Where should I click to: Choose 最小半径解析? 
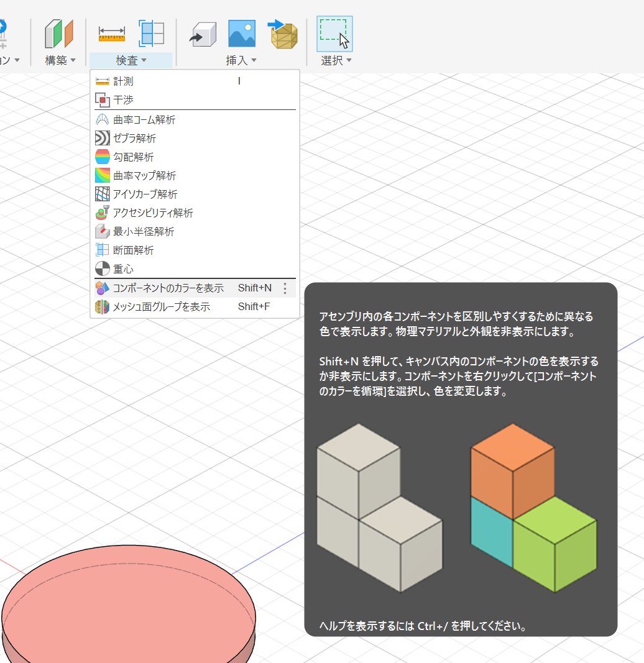pos(195,231)
